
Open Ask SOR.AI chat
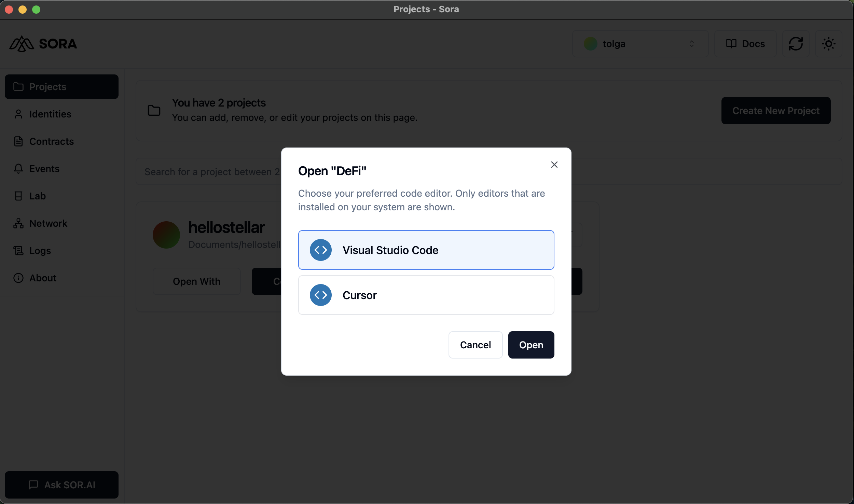(x=61, y=485)
